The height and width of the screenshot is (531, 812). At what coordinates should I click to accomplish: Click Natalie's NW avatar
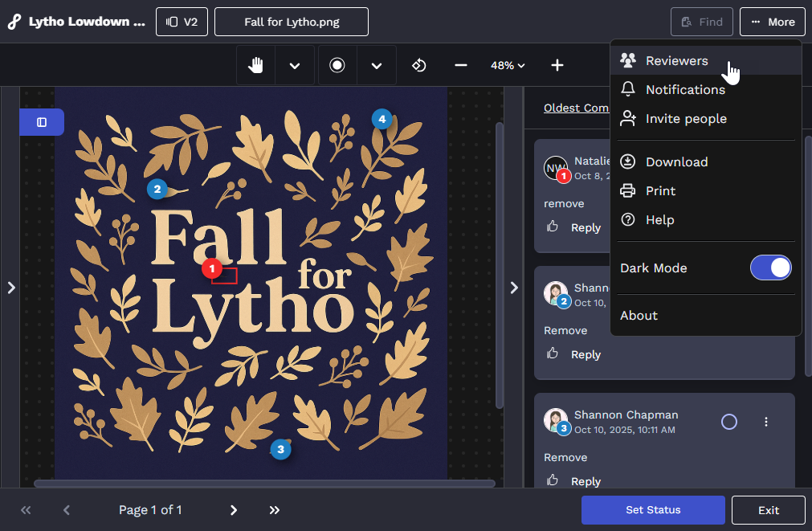(x=556, y=168)
